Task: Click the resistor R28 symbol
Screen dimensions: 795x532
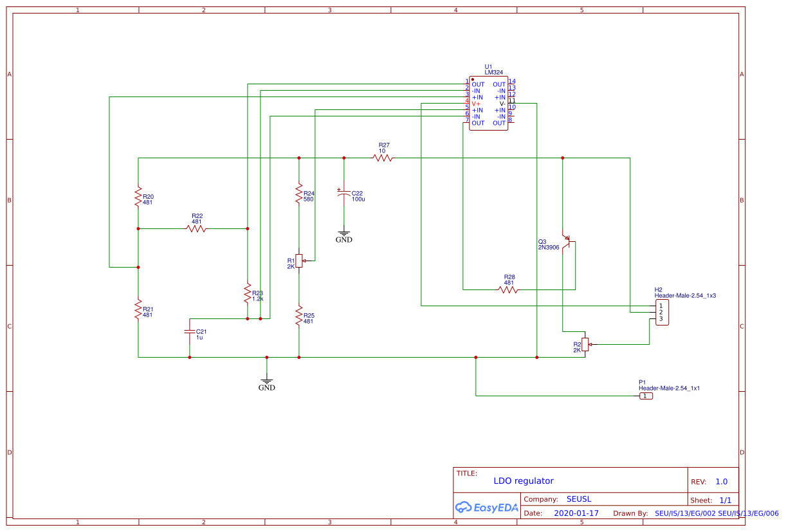Action: click(x=509, y=289)
